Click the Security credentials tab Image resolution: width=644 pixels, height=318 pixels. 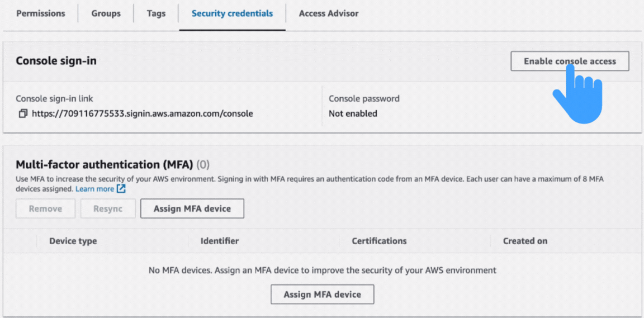pos(232,13)
